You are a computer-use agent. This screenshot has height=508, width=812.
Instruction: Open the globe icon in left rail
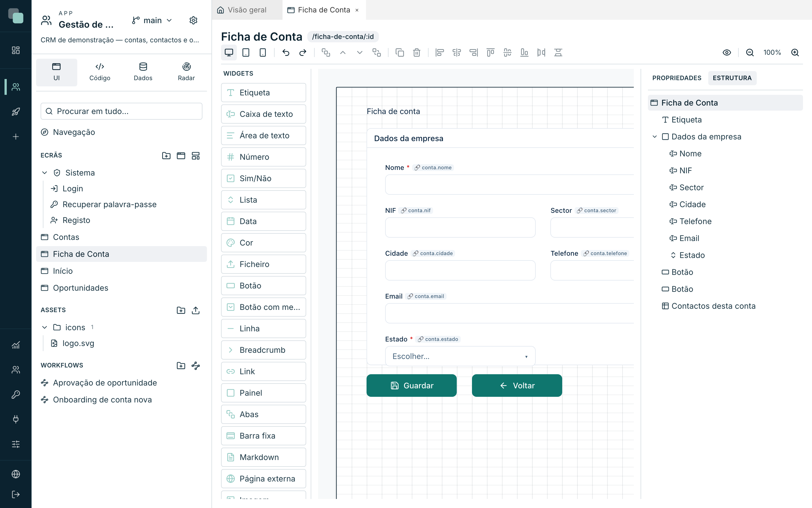(x=16, y=474)
